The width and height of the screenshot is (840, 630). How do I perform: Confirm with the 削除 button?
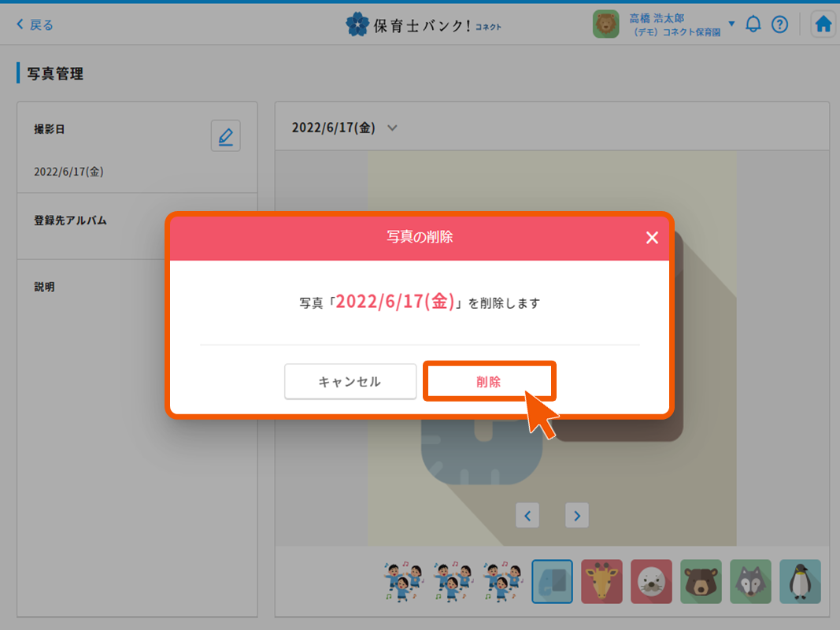[x=489, y=381]
